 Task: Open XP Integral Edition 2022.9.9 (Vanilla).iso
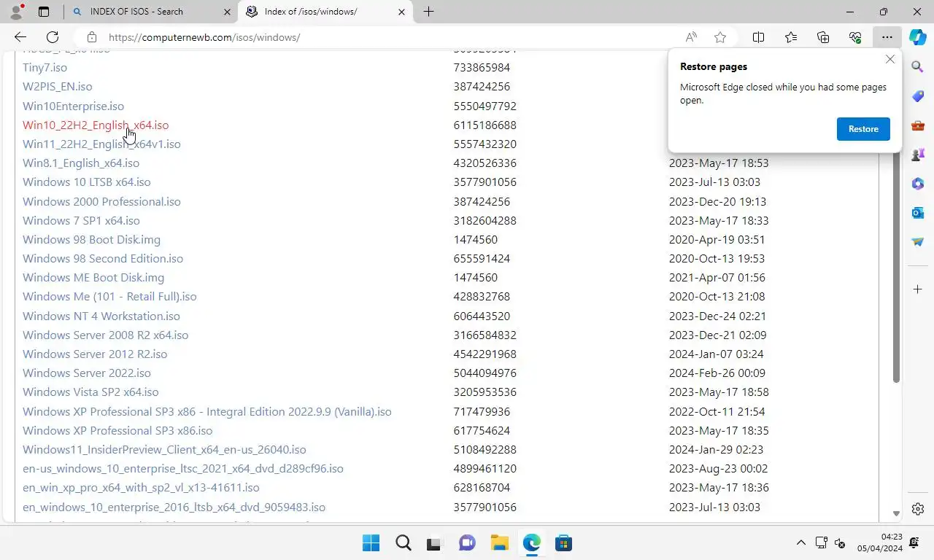pyautogui.click(x=207, y=411)
